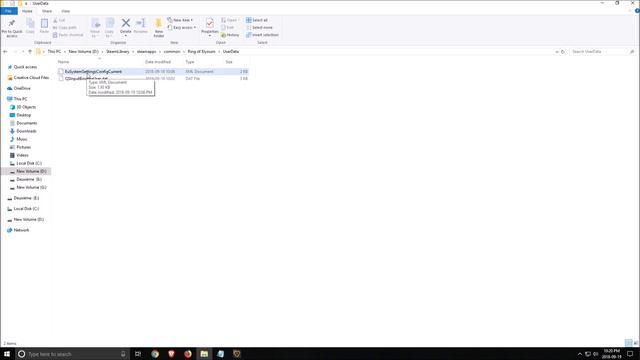Expand the Delete options arrow
Image resolution: width=640 pixels, height=360 pixels.
[126, 36]
